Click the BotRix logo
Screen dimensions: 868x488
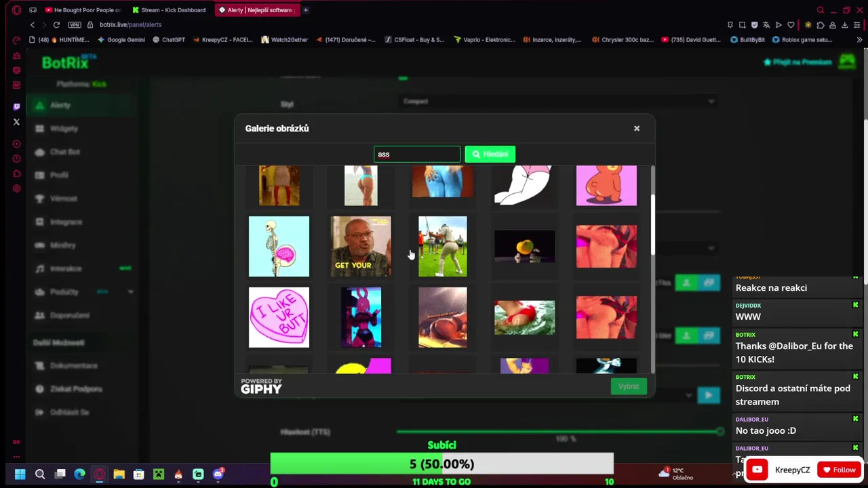(68, 62)
